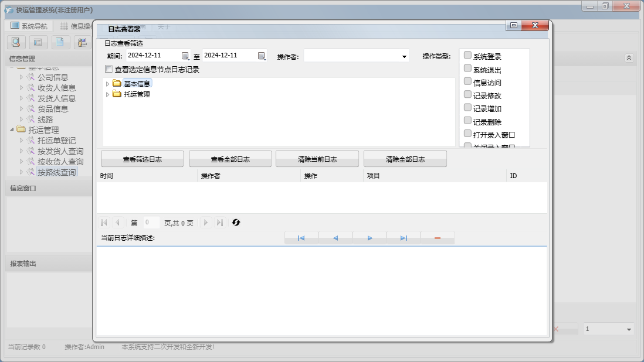Open 系统导航 menu in main window
This screenshot has width=644, height=362.
(x=29, y=26)
